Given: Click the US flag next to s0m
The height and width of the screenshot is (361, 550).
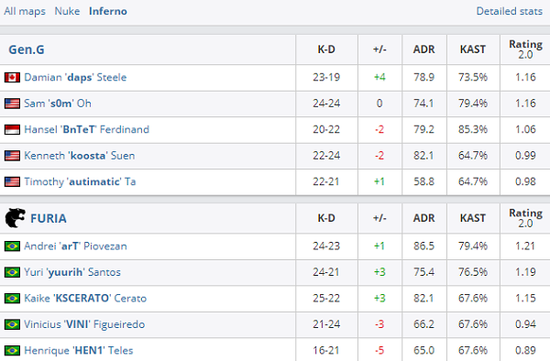Looking at the screenshot, I should [x=12, y=103].
